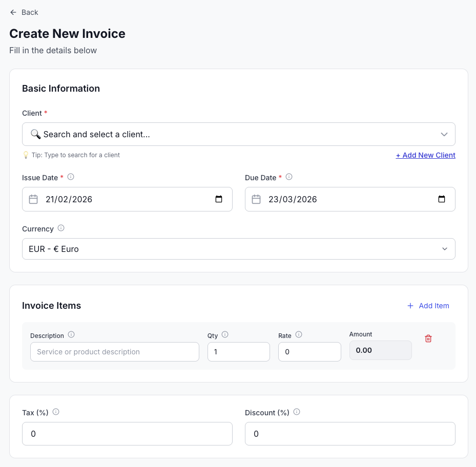
Task: Click the calendar icon in Due Date field
Action: pos(256,199)
